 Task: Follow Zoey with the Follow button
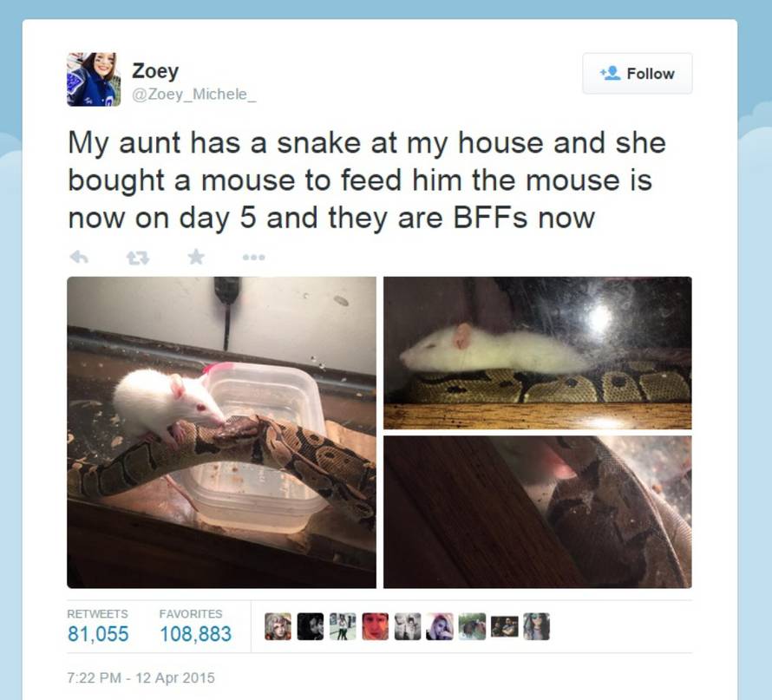(637, 74)
